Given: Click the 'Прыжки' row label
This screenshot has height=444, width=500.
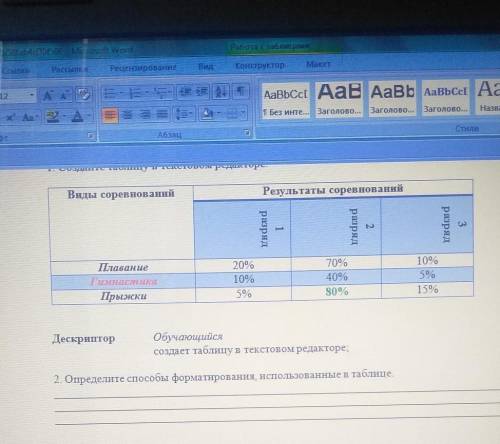Looking at the screenshot, I should tap(124, 296).
